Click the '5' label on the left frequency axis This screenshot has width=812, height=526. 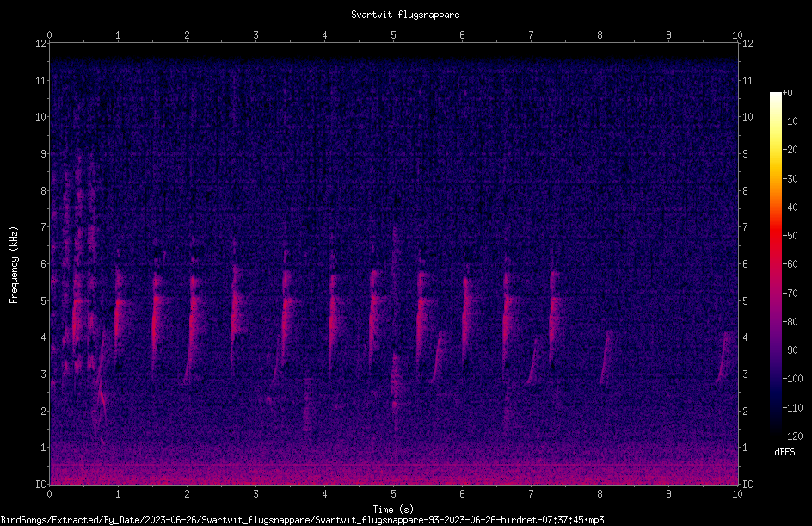click(43, 300)
